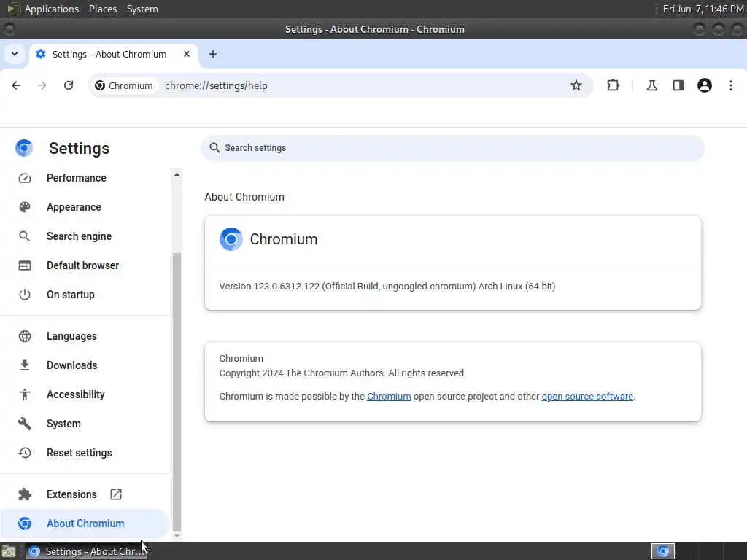Focus the Search settings field
Screen dimensions: 747x560
point(452,147)
